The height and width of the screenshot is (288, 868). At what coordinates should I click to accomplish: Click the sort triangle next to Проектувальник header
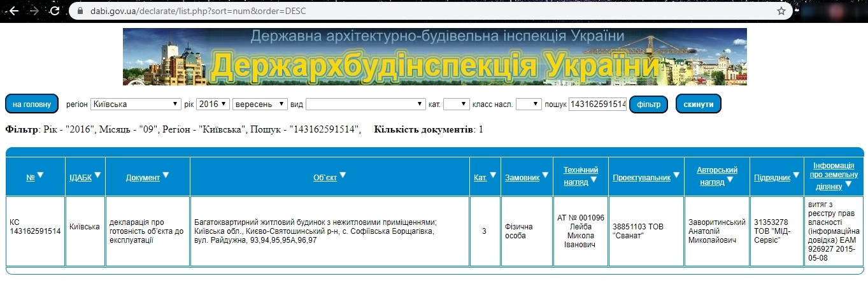677,175
